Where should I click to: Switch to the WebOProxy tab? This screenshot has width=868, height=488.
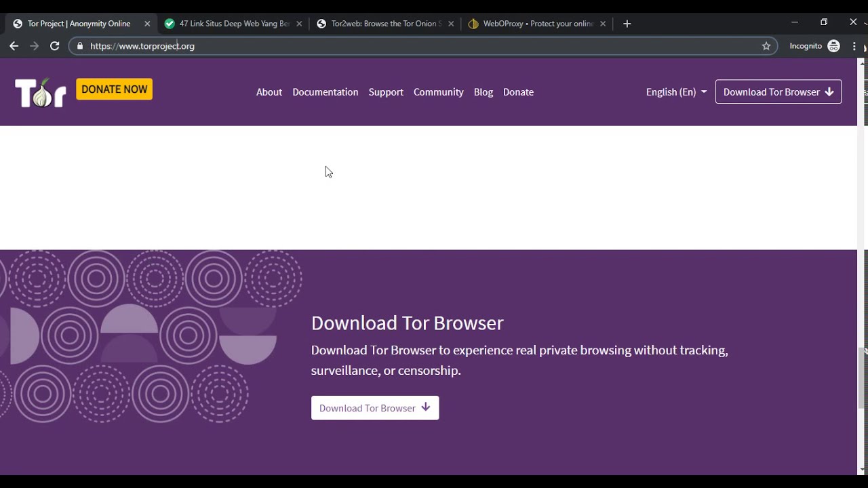[538, 24]
